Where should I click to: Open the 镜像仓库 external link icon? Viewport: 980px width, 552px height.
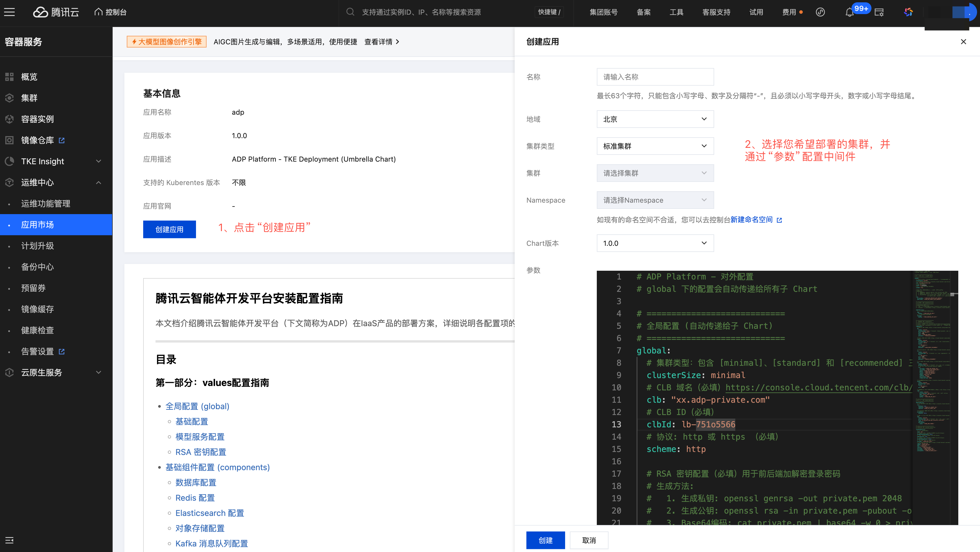[x=62, y=140]
